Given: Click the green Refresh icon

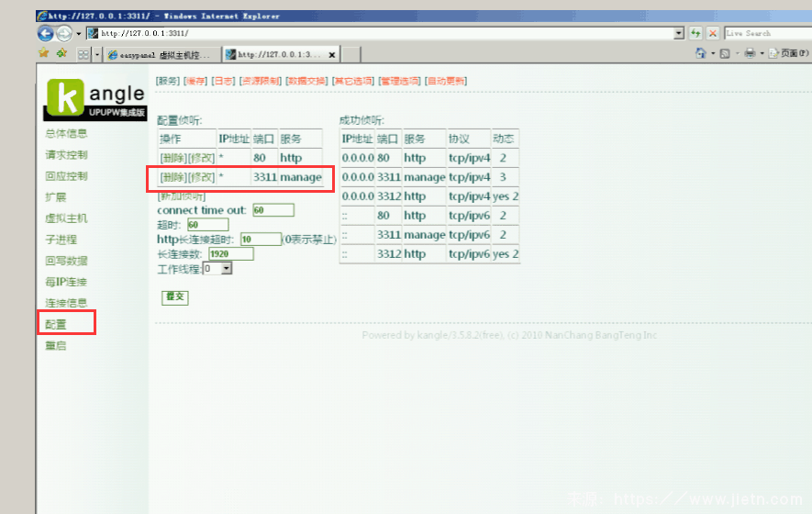Looking at the screenshot, I should tap(695, 33).
